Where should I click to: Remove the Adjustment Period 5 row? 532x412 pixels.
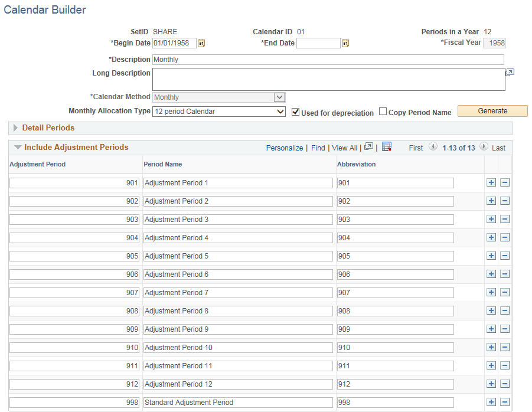(504, 256)
